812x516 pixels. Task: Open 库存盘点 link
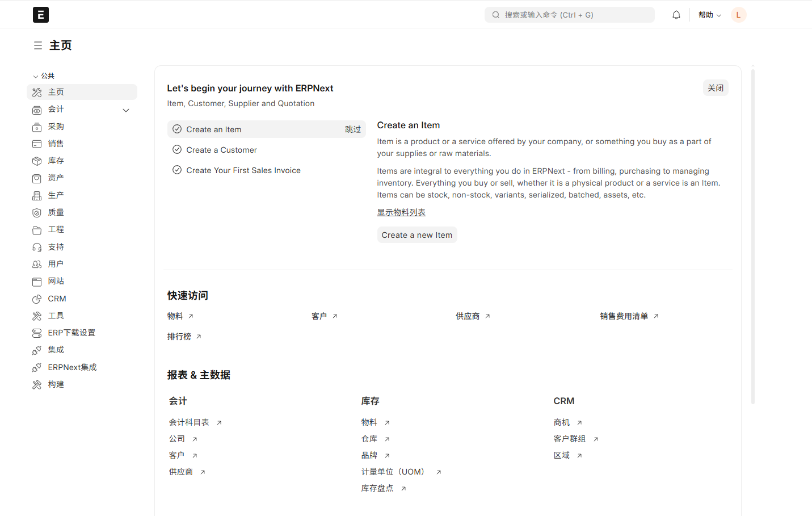click(x=377, y=488)
